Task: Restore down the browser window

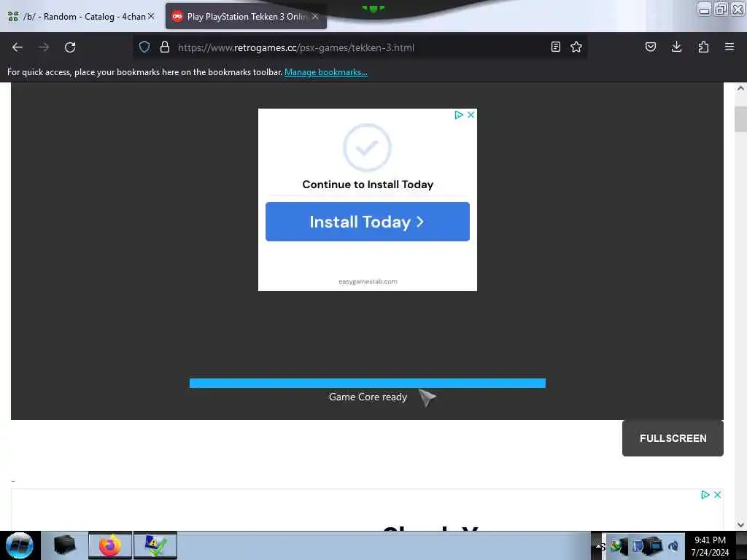Action: pos(721,9)
